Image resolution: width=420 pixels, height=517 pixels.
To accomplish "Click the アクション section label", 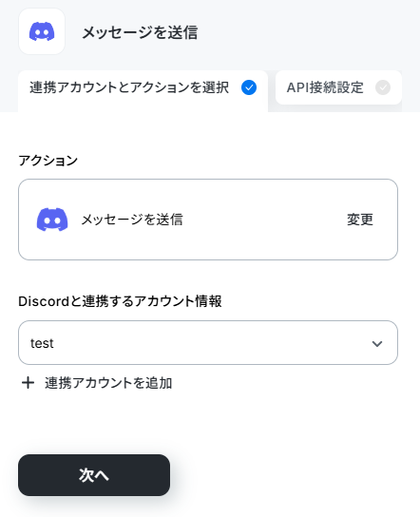I will pyautogui.click(x=48, y=161).
